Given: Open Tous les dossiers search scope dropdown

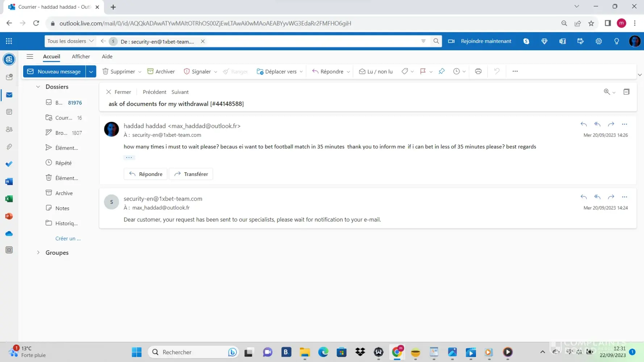Looking at the screenshot, I should tap(70, 41).
